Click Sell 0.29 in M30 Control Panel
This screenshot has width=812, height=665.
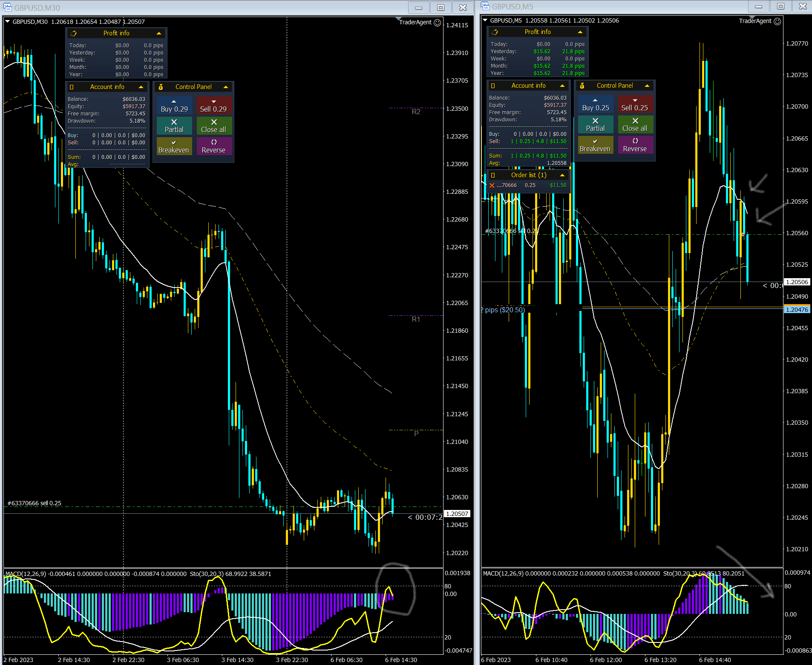[x=214, y=105]
